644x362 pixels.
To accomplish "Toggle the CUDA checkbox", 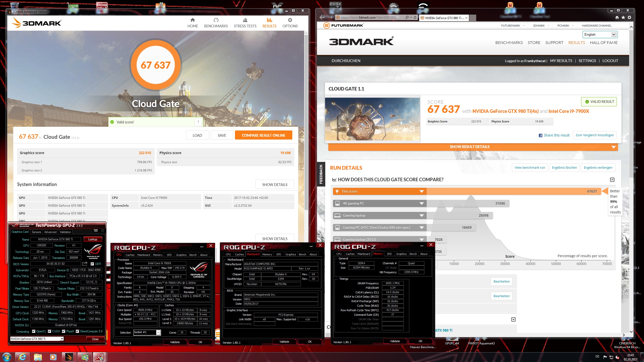I will click(x=50, y=331).
